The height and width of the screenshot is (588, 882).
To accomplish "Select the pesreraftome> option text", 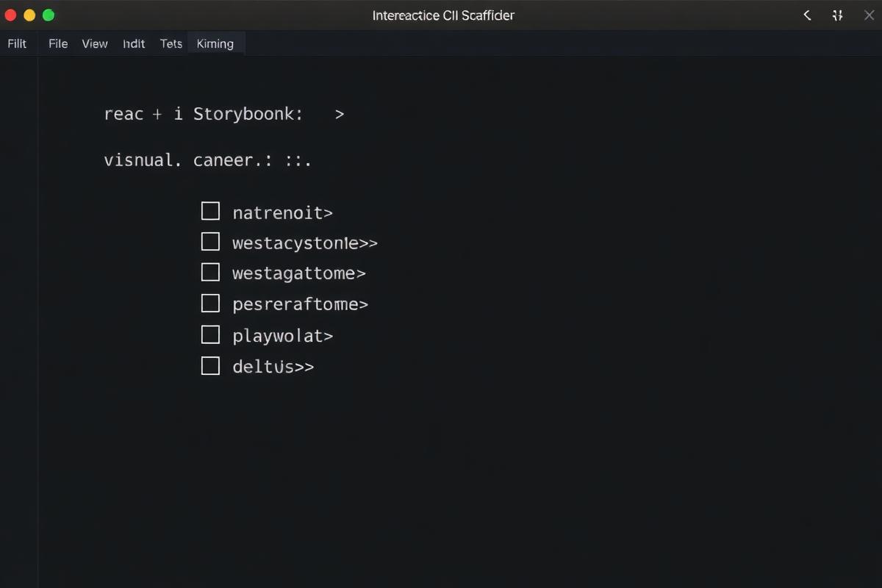I will tap(300, 304).
